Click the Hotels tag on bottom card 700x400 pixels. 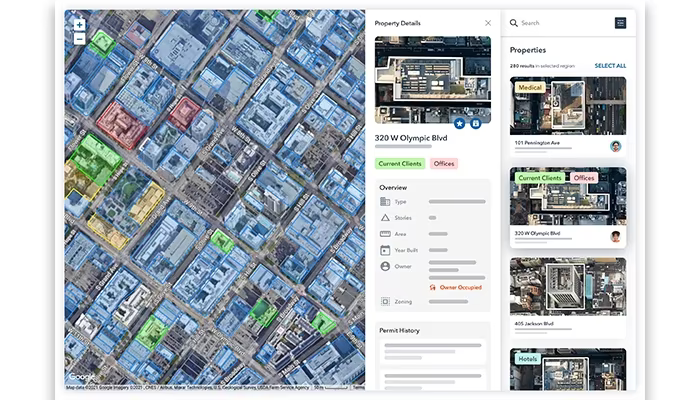[527, 359]
